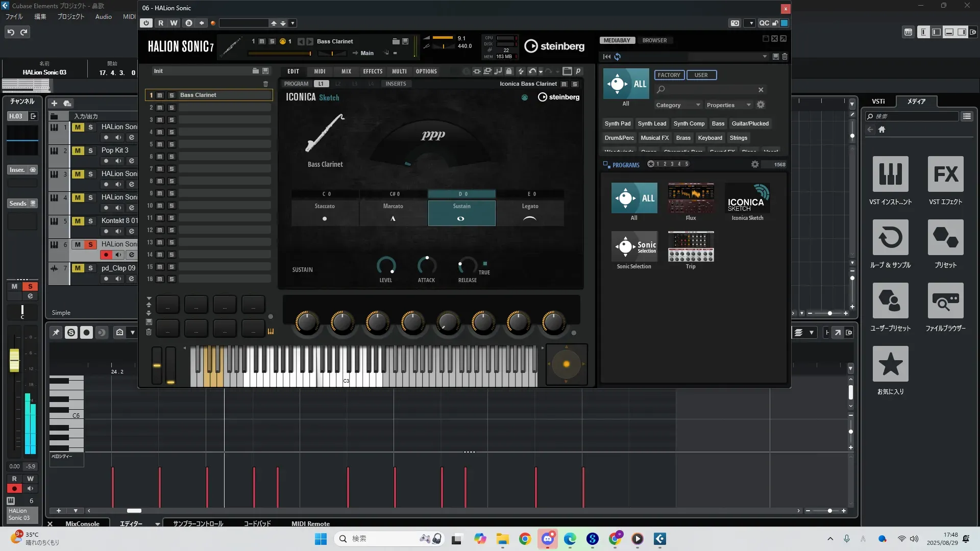Expand the plugin preset selector arrow

coord(292,23)
